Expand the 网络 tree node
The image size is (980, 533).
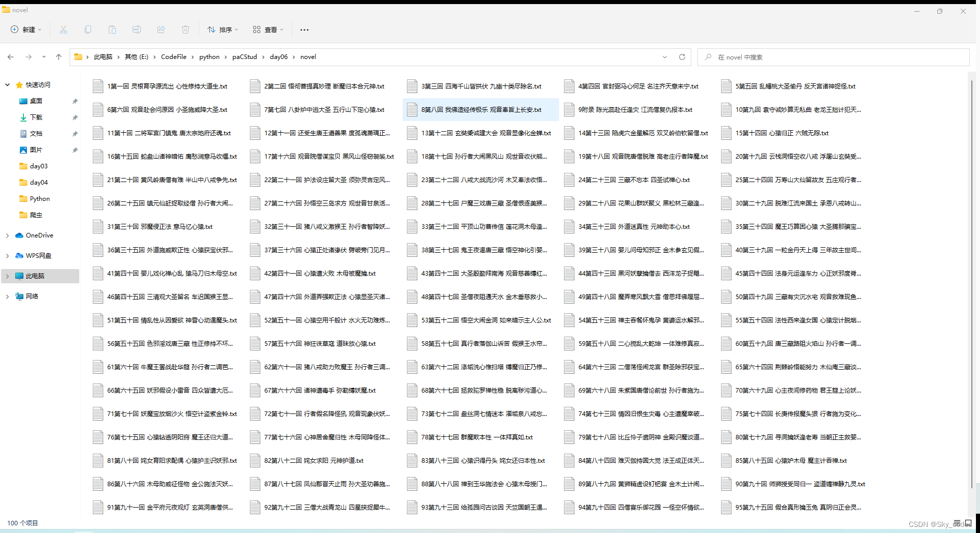[x=7, y=297]
